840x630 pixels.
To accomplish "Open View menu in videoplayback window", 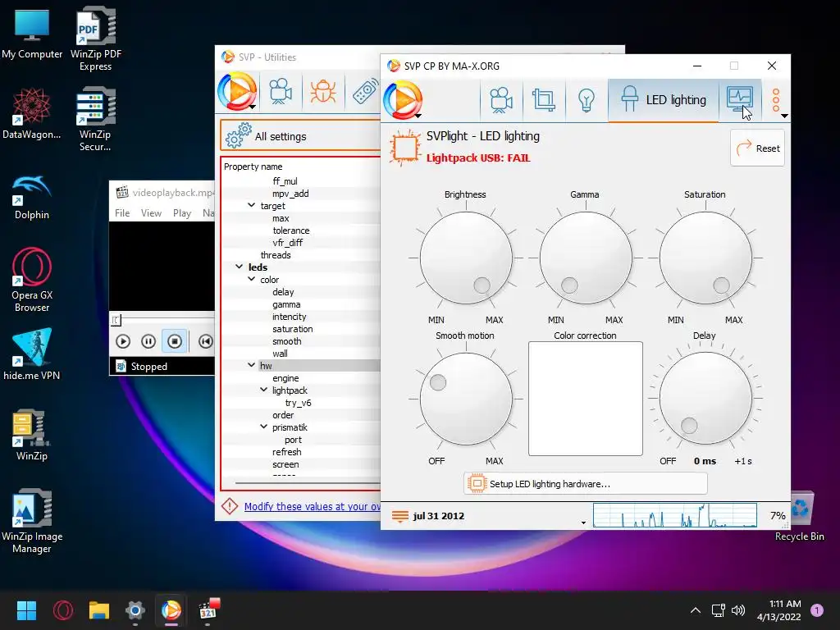I will point(151,213).
